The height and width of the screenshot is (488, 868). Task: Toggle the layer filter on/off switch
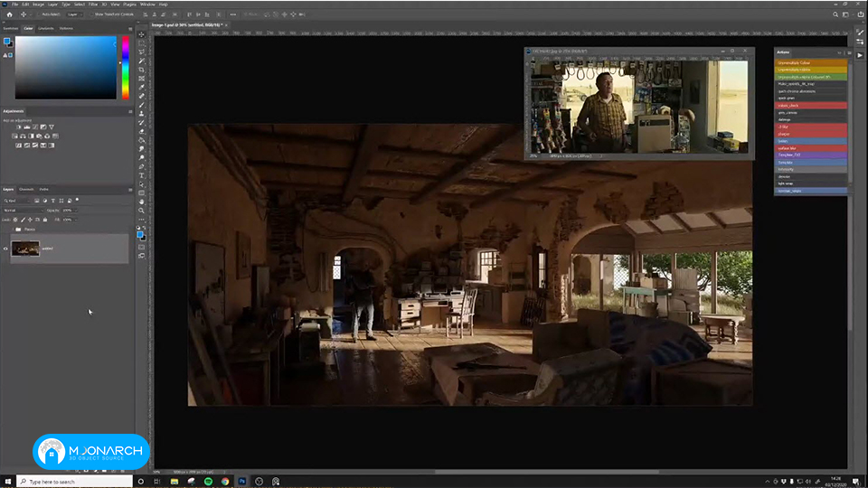point(77,200)
